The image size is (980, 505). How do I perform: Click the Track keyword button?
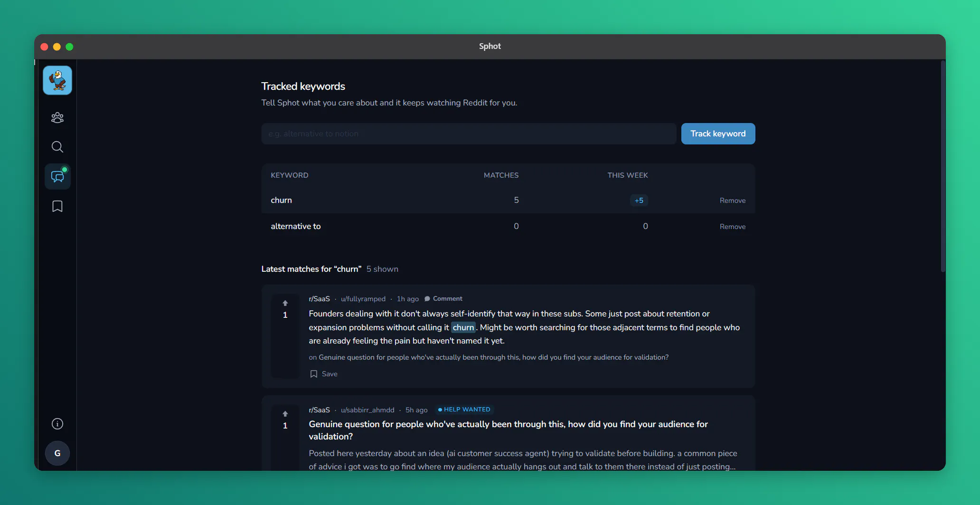[x=718, y=133]
